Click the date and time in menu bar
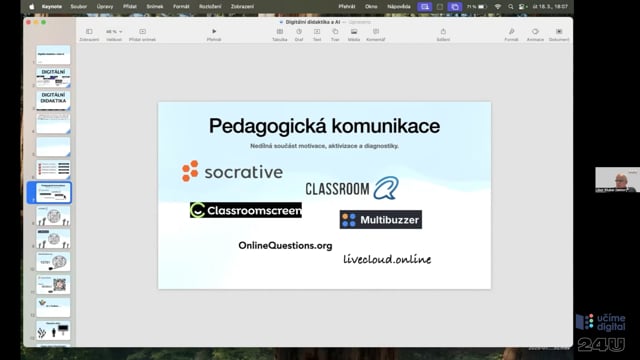 coord(550,7)
